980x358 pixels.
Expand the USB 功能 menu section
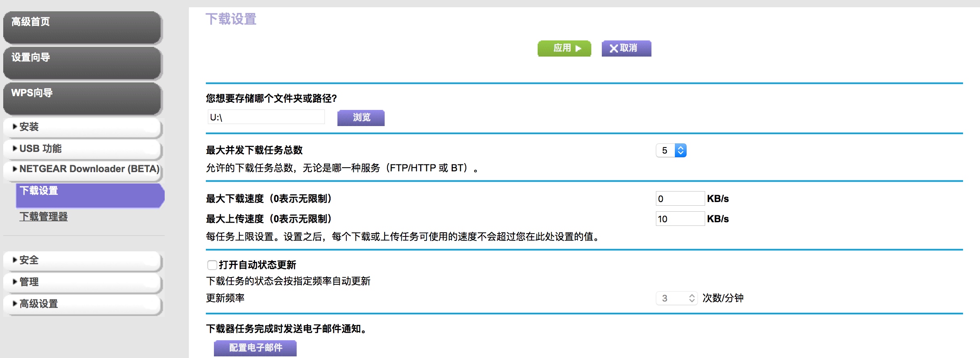pyautogui.click(x=82, y=149)
